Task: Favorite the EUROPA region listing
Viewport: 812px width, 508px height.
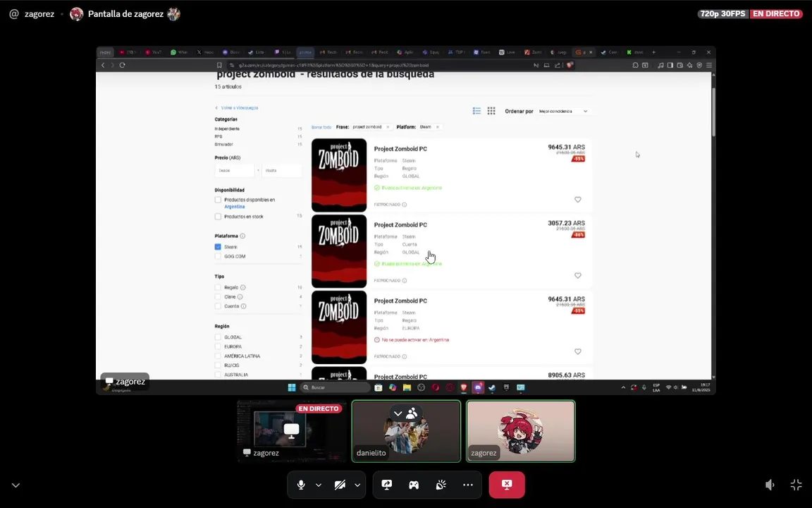Action: click(x=578, y=351)
